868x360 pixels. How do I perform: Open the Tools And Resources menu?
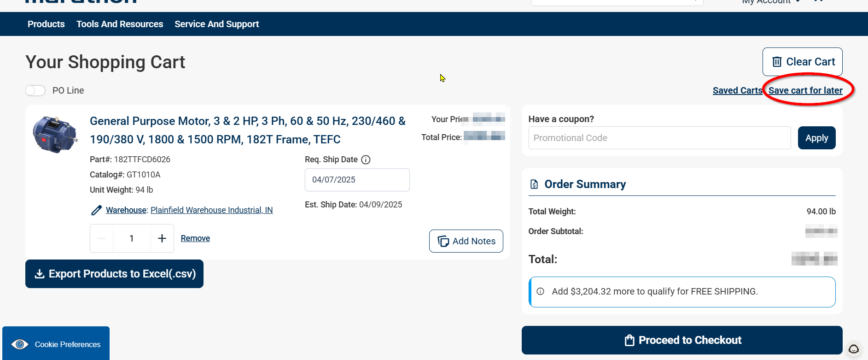pos(120,24)
